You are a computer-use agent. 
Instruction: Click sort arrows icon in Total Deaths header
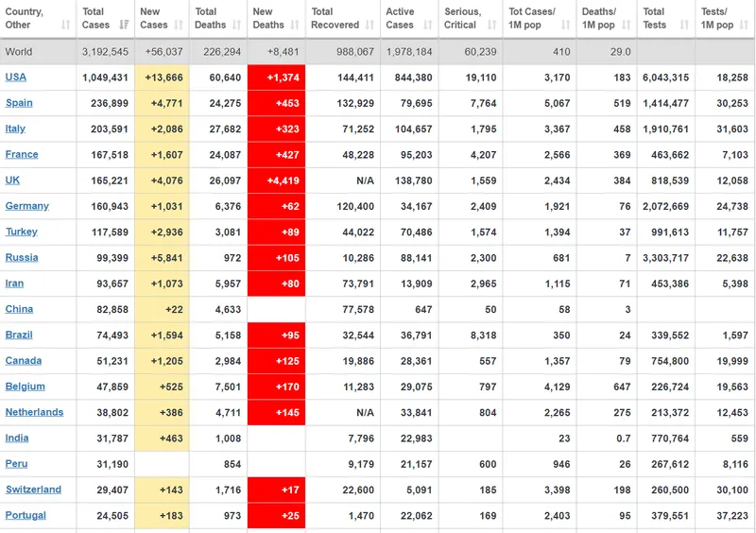pyautogui.click(x=238, y=25)
